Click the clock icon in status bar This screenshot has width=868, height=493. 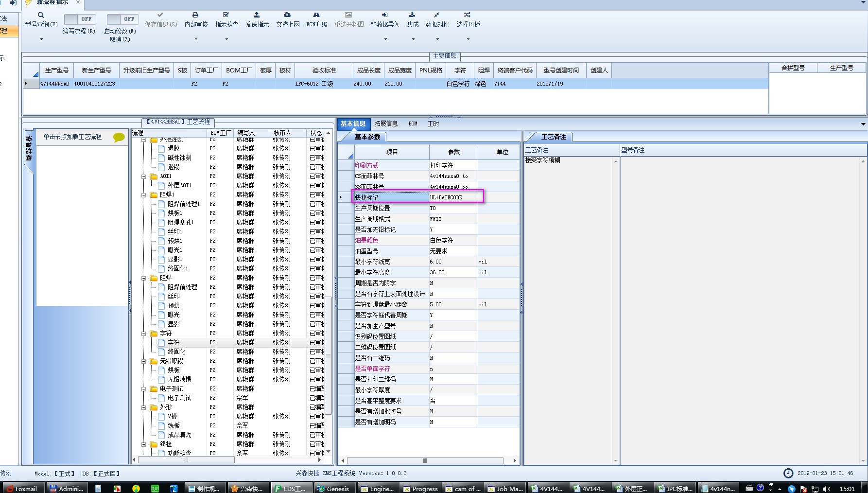(788, 473)
